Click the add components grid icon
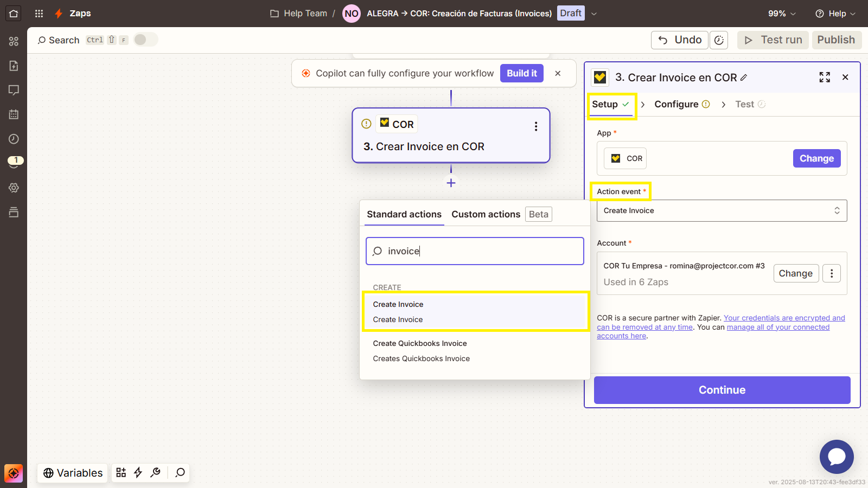Viewport: 868px width, 488px height. [121, 473]
